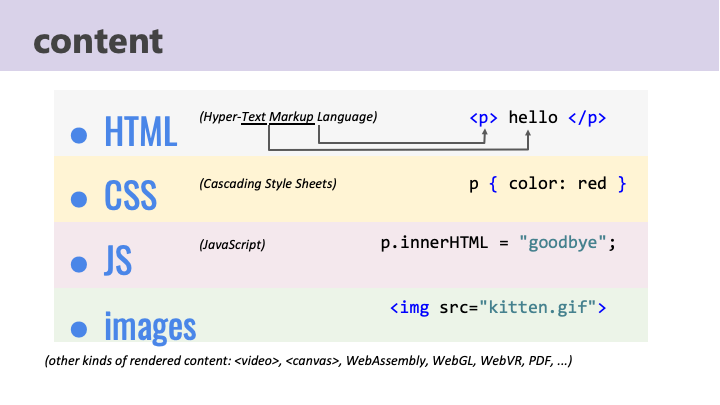
Task: Click the underlined 'Markup' word
Action: [292, 117]
